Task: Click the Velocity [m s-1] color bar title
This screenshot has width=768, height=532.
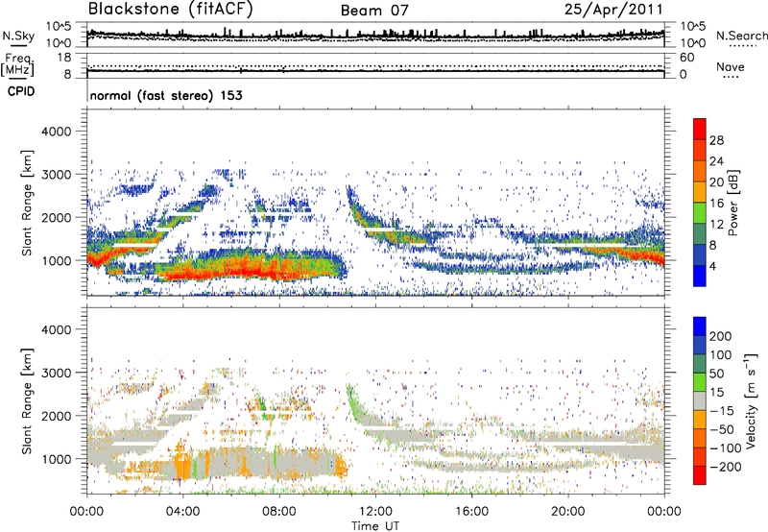Action: [751, 400]
